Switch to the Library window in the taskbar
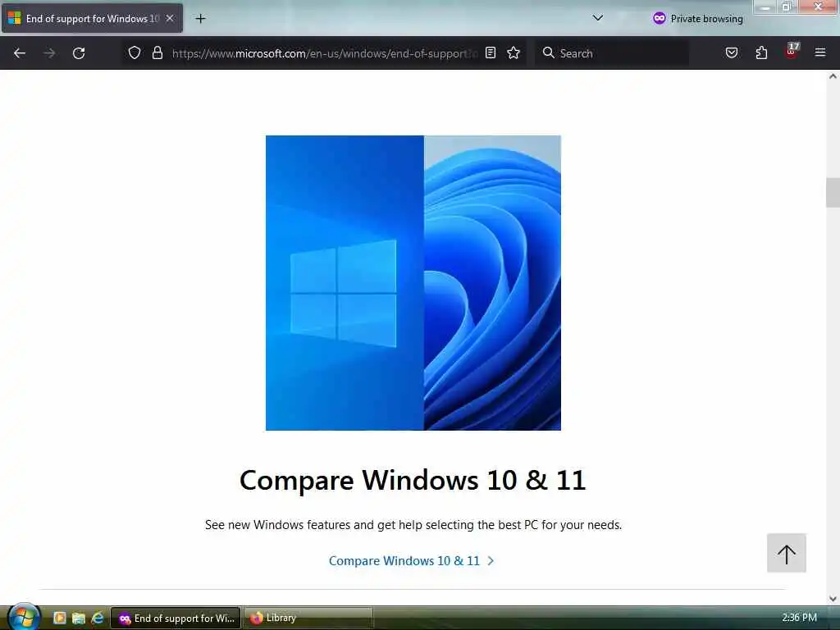 tap(308, 619)
